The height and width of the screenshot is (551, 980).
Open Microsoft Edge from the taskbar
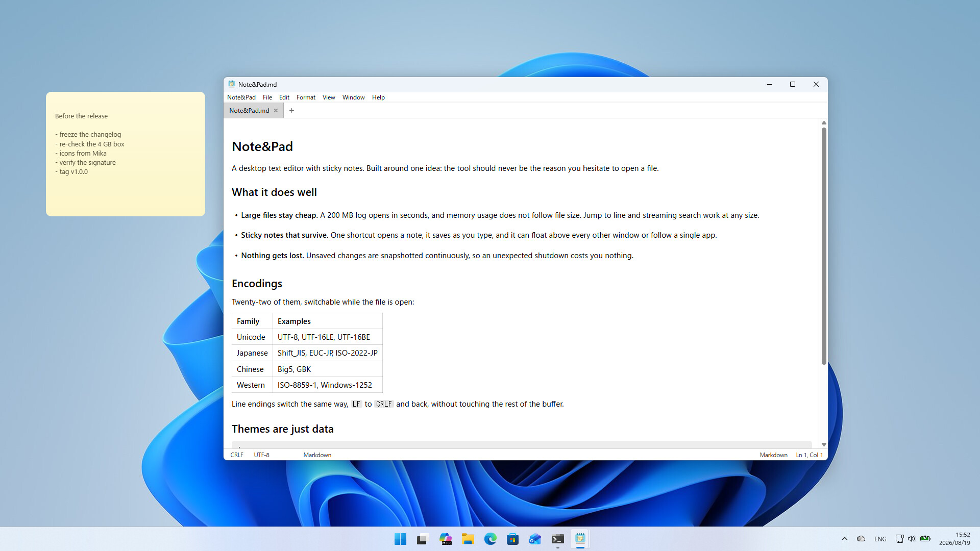click(x=491, y=539)
